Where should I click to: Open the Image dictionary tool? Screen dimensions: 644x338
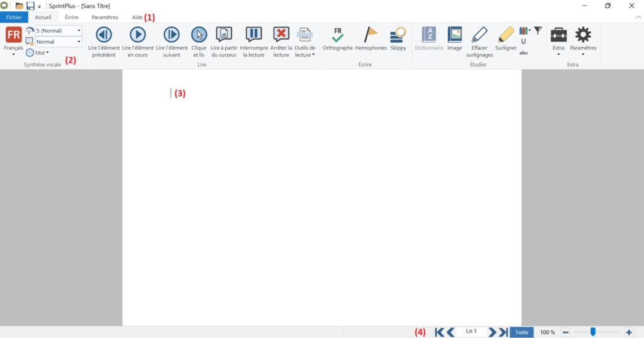click(454, 40)
